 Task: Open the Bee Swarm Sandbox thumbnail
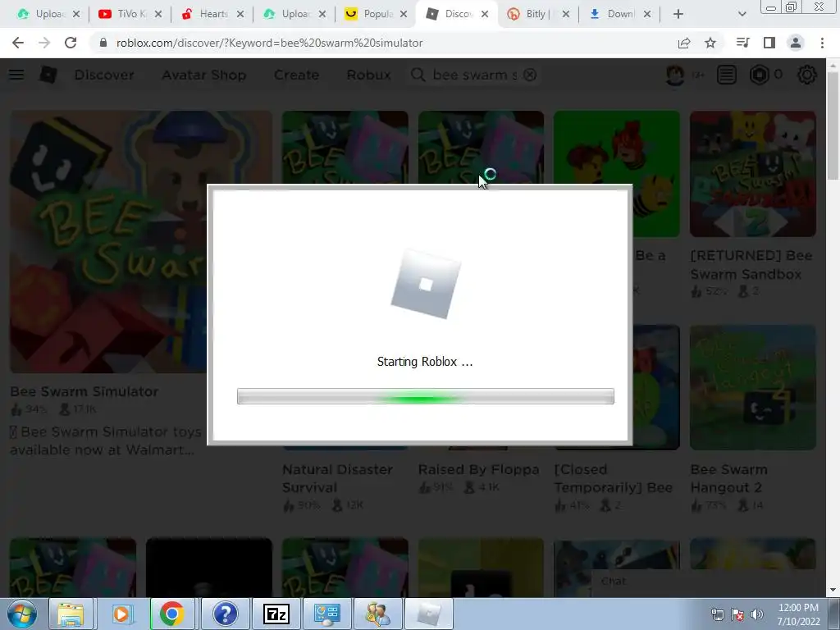753,174
